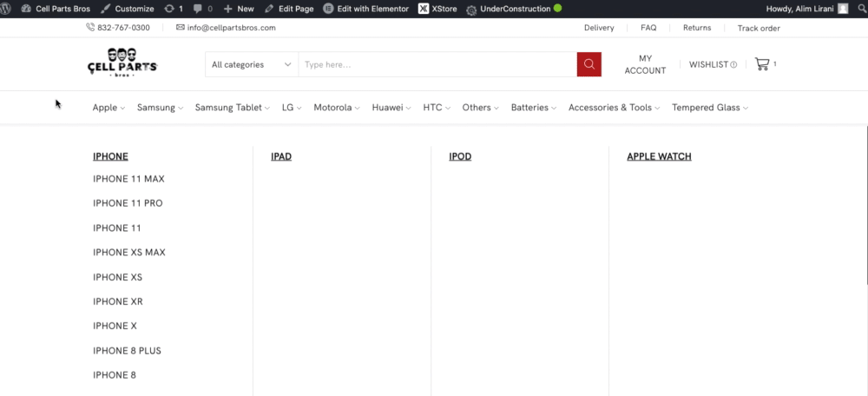Choose the plain IPHONE 11 entry
The width and height of the screenshot is (868, 396).
click(117, 228)
